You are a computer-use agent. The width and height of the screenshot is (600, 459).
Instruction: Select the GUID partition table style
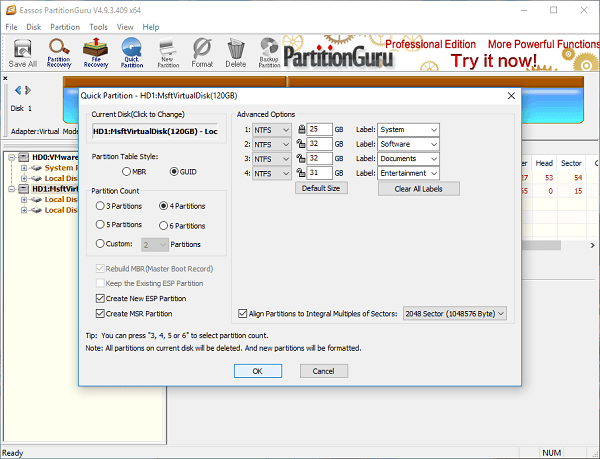click(174, 172)
